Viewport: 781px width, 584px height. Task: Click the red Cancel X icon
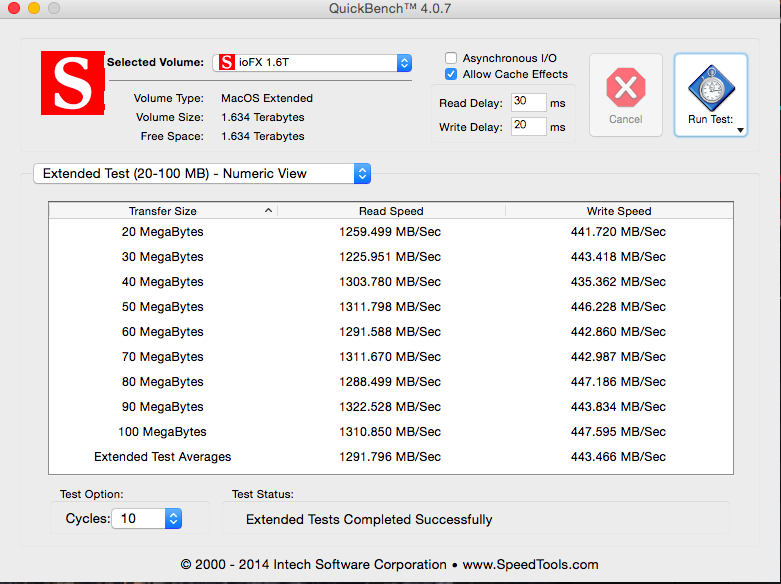point(626,88)
